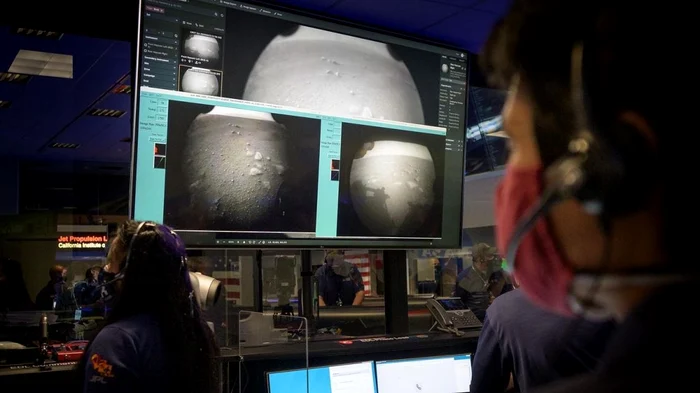This screenshot has height=393, width=700.
Task: Click the red histogram icon in left teal window
Action: click(159, 149)
